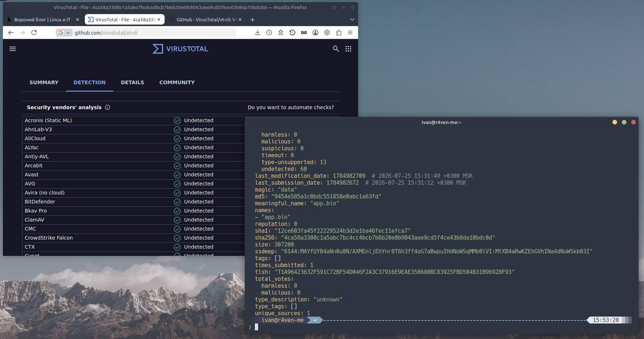Viewport: 644px width, 339px height.
Task: Open the SUMMARY tab
Action: 44,82
